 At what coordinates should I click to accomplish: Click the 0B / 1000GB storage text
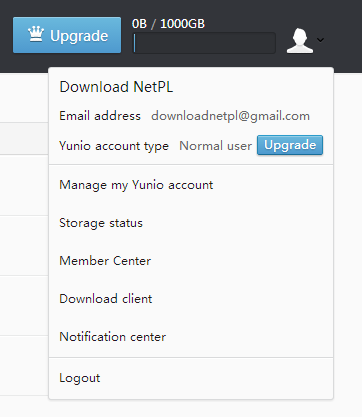(x=168, y=24)
